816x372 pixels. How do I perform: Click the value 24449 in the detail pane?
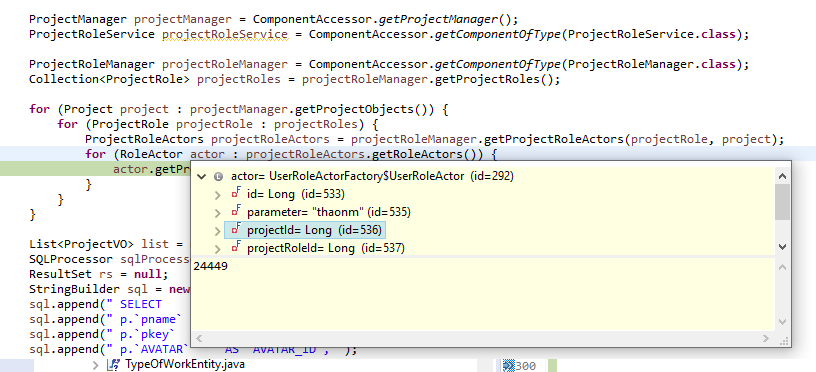(x=210, y=266)
